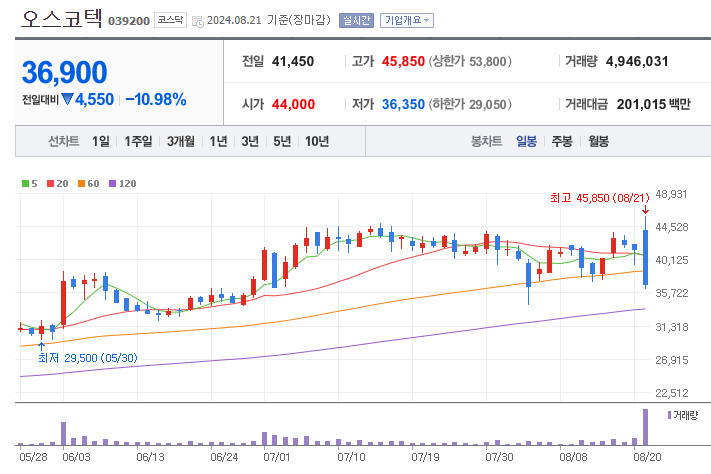This screenshot has height=474, width=711.
Task: Click the 저가 value 36,350
Action: (x=403, y=104)
